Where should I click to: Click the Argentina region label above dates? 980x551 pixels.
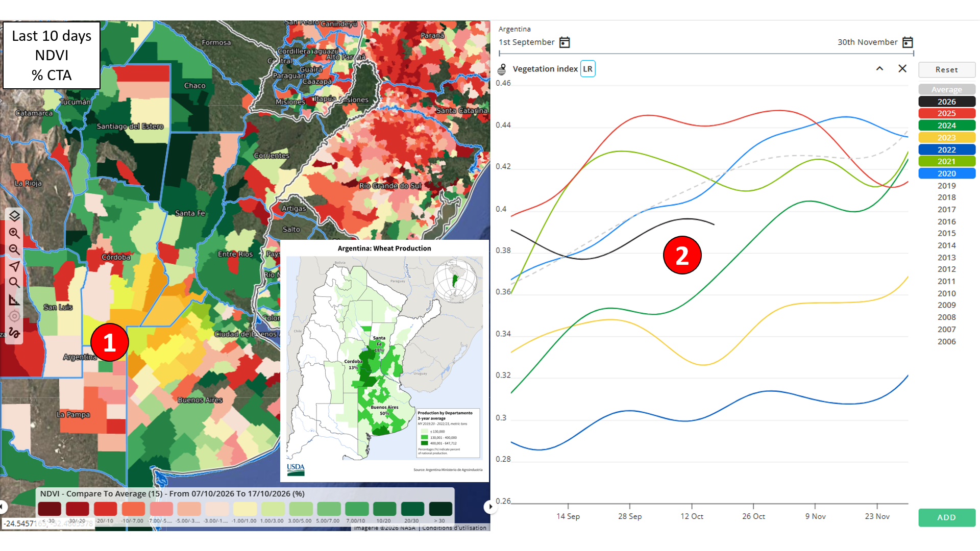point(514,29)
